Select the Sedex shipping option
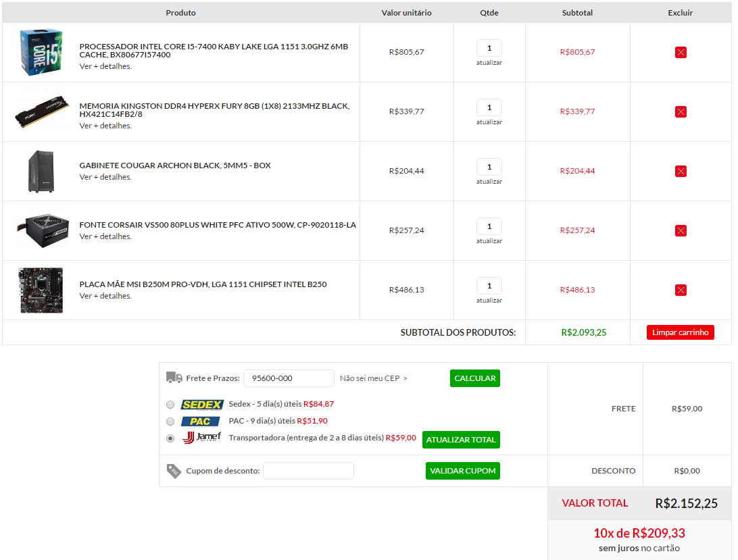Screen dimensions: 738x560 (170, 405)
